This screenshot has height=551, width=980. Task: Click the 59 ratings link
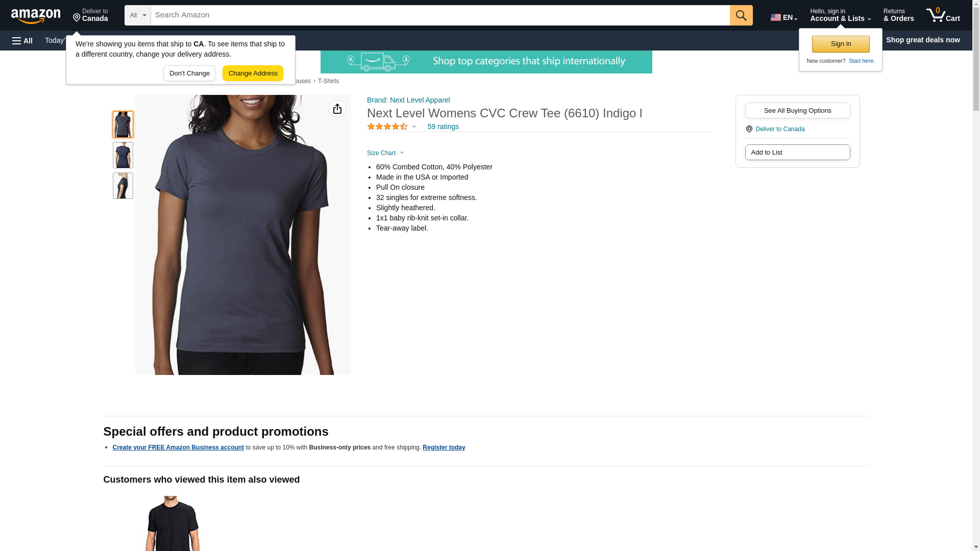pos(443,127)
